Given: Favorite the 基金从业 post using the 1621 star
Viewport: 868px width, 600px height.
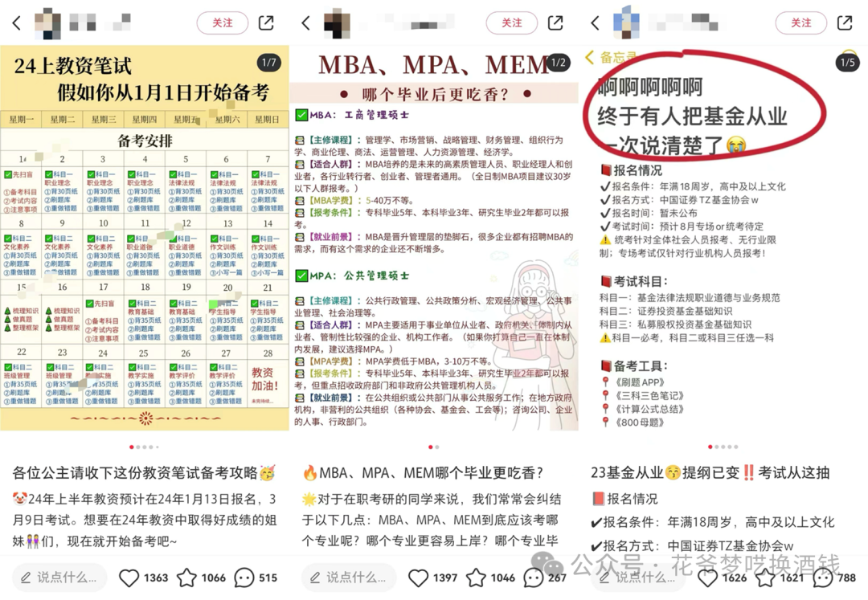Looking at the screenshot, I should [766, 578].
